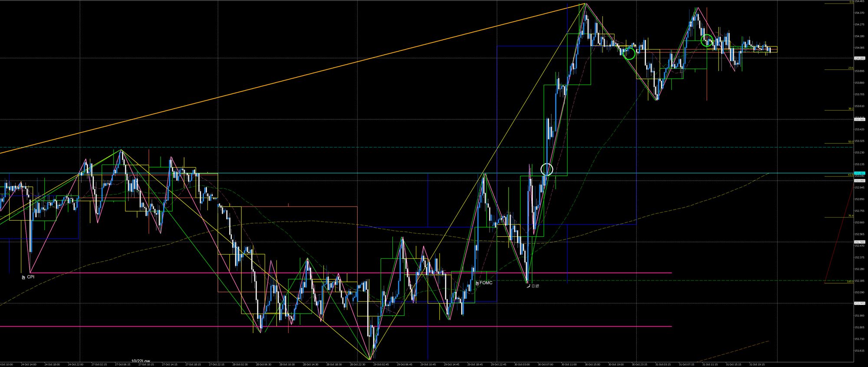Click the Fibonacci 76.4 level label

pos(850,216)
